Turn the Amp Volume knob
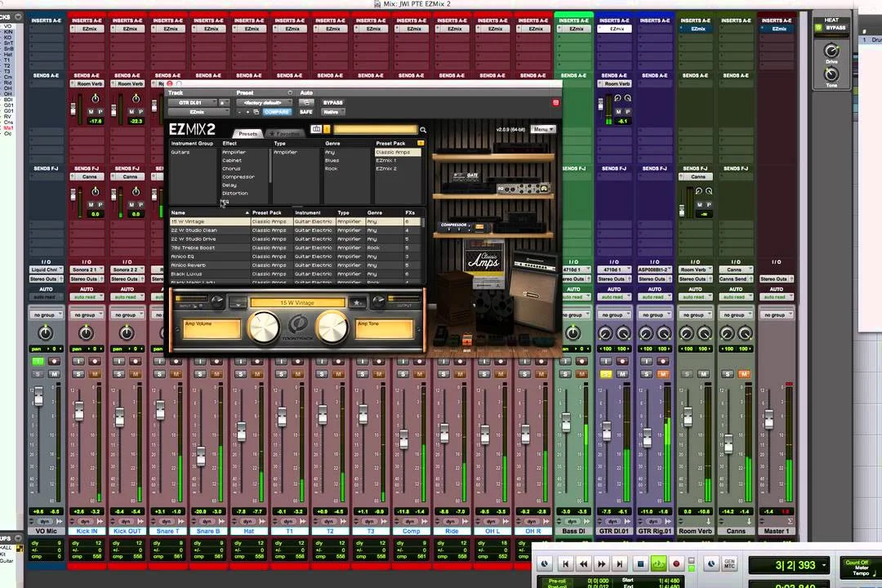Screen dimensions: 882x588 tap(263, 329)
